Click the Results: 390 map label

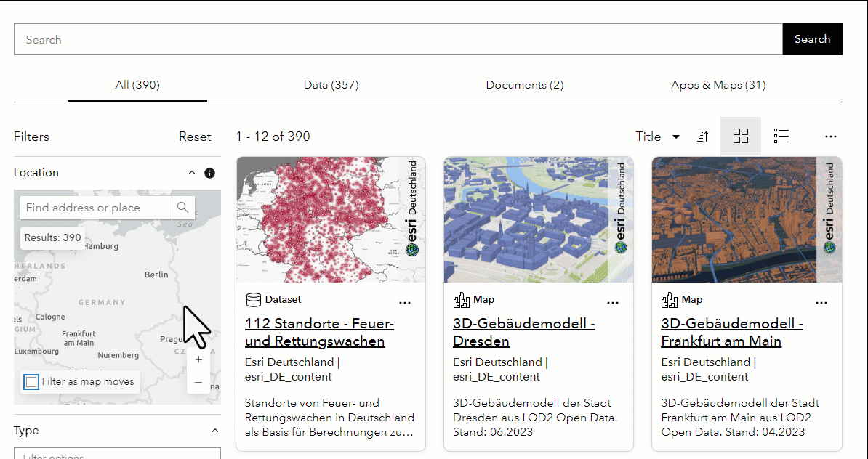pos(52,237)
